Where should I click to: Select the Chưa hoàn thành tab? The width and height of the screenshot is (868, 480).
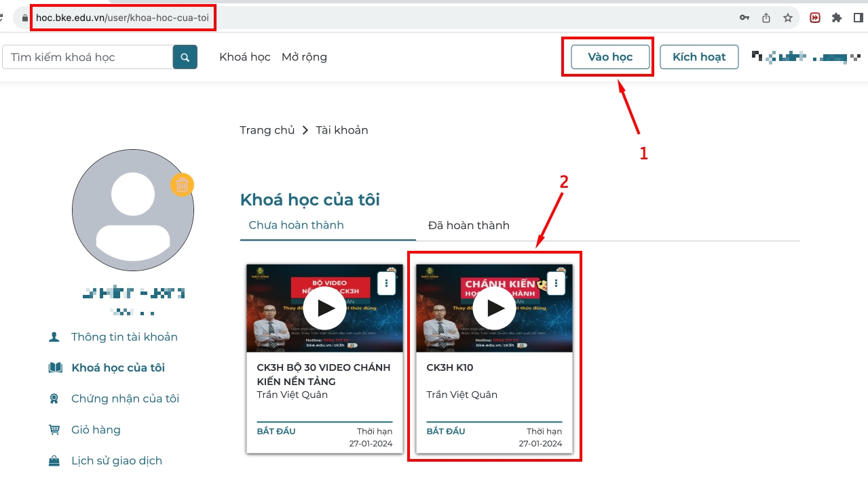coord(296,226)
